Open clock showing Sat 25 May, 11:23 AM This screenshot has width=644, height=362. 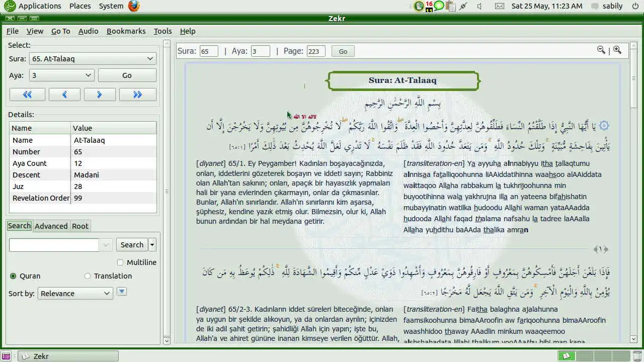547,6
